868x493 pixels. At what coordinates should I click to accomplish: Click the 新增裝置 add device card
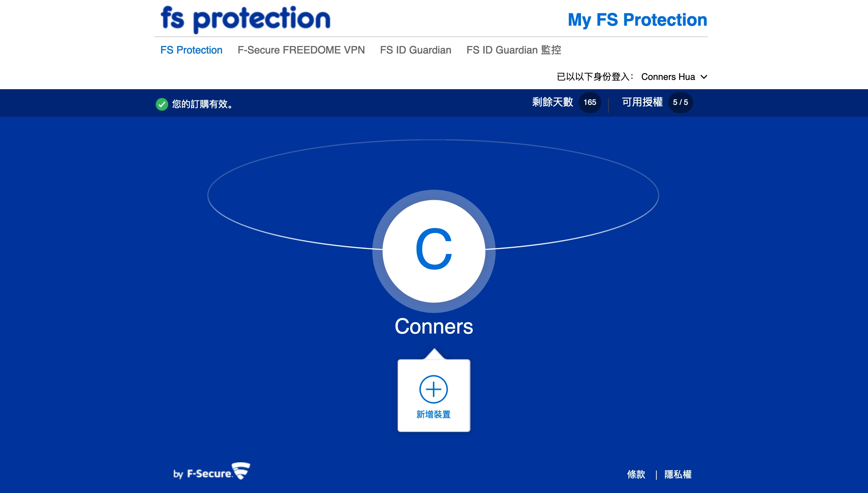point(434,396)
